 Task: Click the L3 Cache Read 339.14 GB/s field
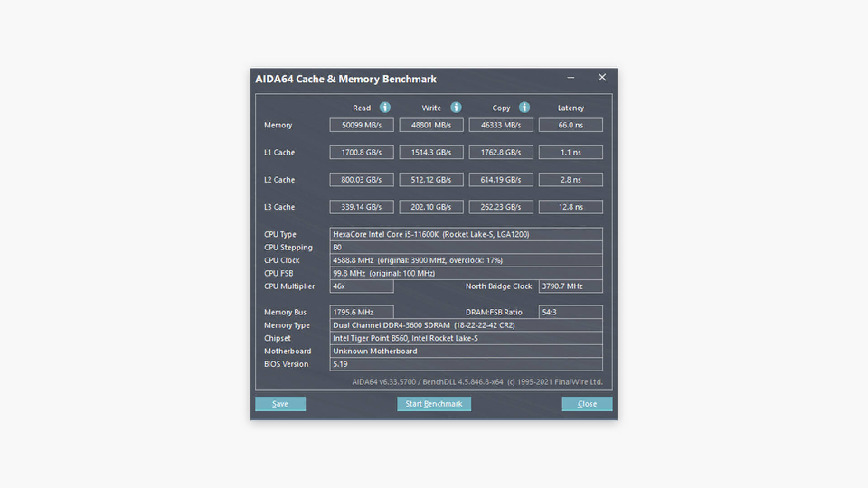tap(361, 207)
